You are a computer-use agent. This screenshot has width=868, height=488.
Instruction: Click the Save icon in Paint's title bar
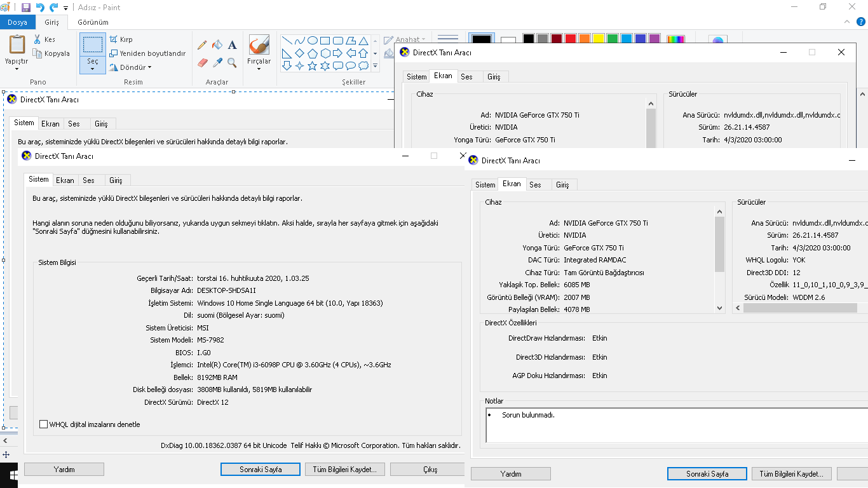(x=26, y=8)
